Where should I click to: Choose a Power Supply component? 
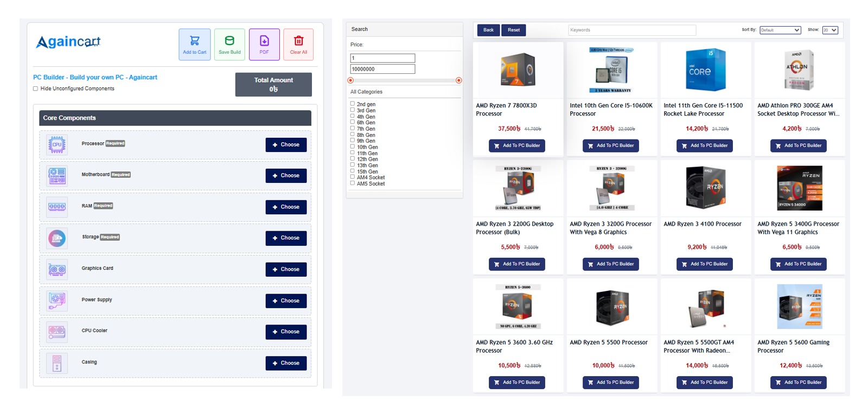pos(286,301)
